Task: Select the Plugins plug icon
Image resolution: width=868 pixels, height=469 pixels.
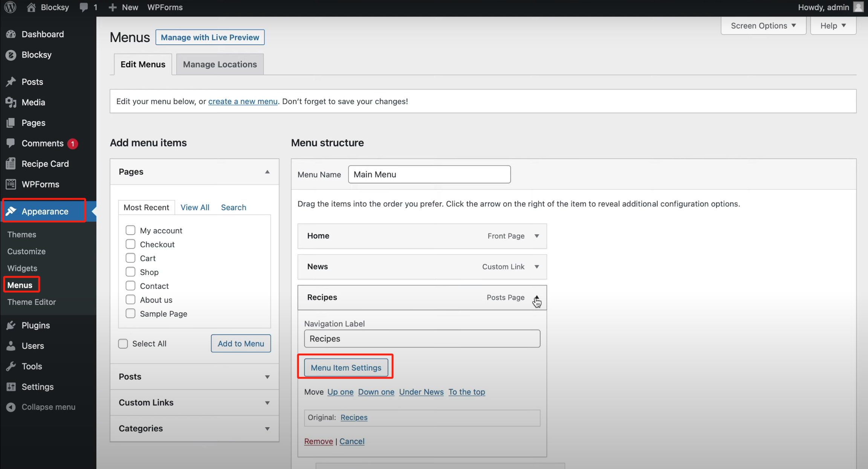Action: click(11, 325)
